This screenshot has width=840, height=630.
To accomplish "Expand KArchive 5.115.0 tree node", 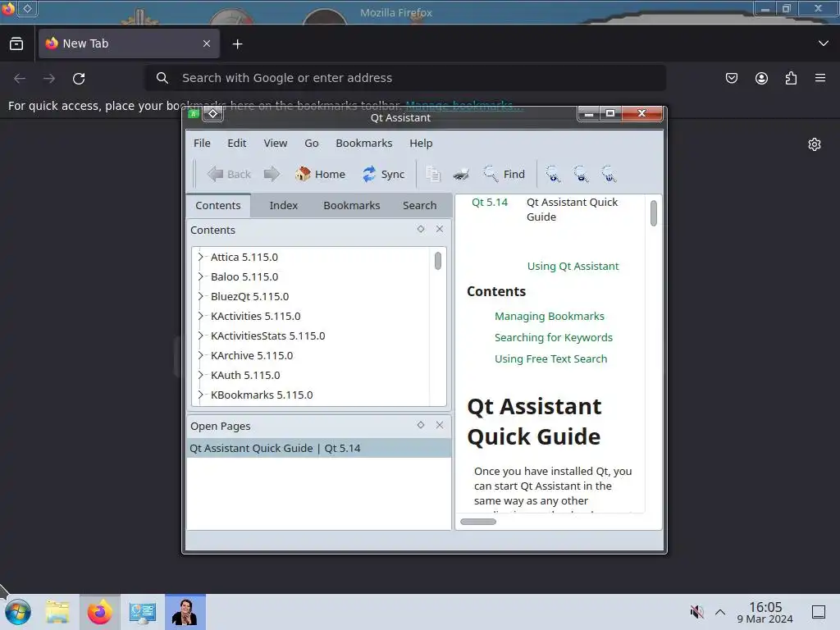I will pyautogui.click(x=201, y=356).
